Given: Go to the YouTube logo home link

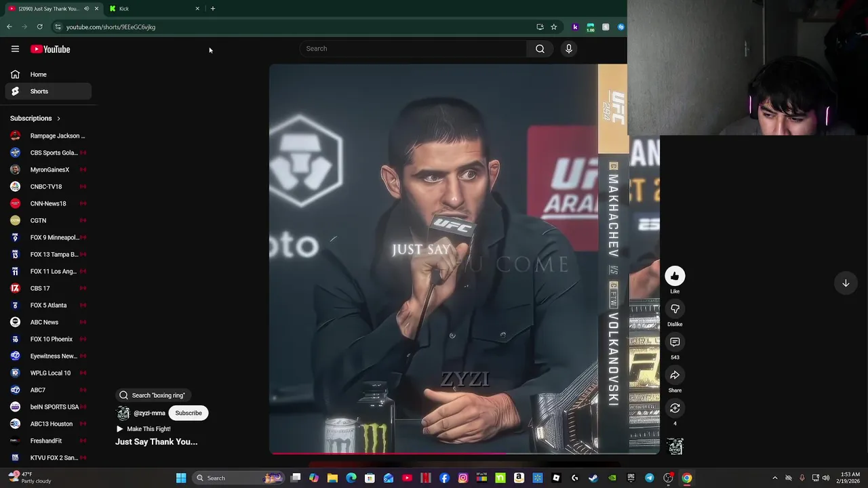Looking at the screenshot, I should 50,49.
